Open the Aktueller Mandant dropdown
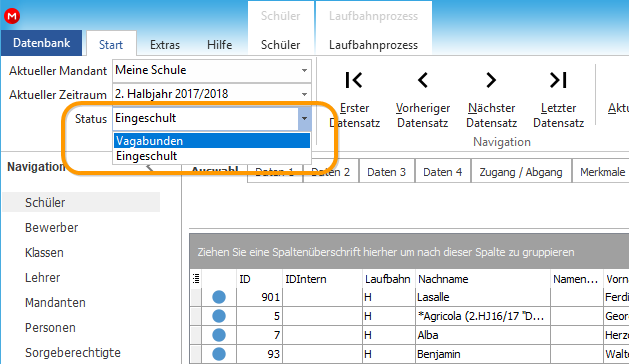This screenshot has width=629, height=364. 304,71
